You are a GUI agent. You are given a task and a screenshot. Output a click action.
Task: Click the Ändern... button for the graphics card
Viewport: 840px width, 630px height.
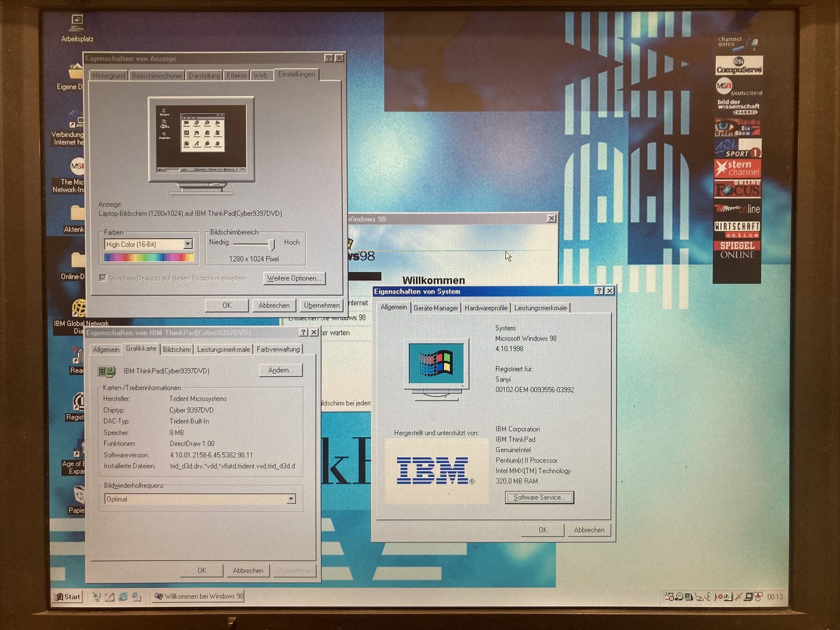280,370
